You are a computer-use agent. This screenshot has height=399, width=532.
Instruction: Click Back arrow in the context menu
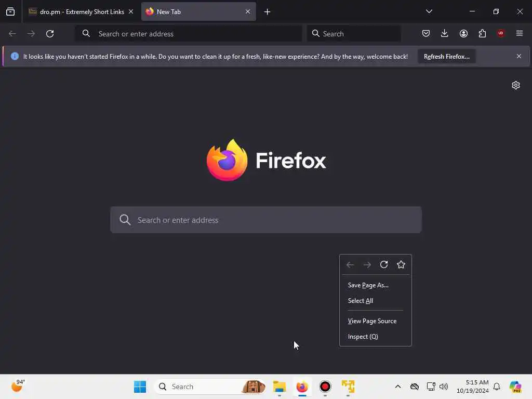coord(350,264)
